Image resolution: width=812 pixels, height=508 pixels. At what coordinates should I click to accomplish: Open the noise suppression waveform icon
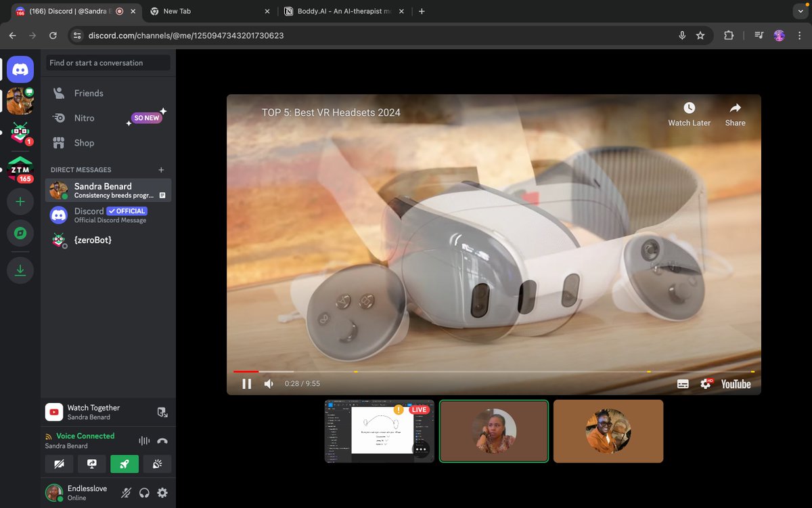click(x=144, y=441)
